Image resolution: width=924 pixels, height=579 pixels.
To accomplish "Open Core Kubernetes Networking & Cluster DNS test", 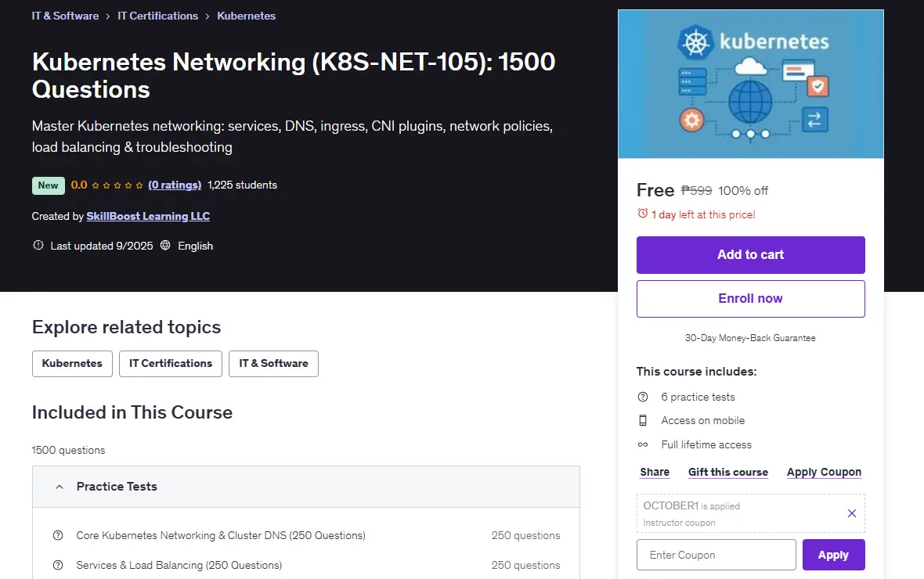I will tap(220, 535).
